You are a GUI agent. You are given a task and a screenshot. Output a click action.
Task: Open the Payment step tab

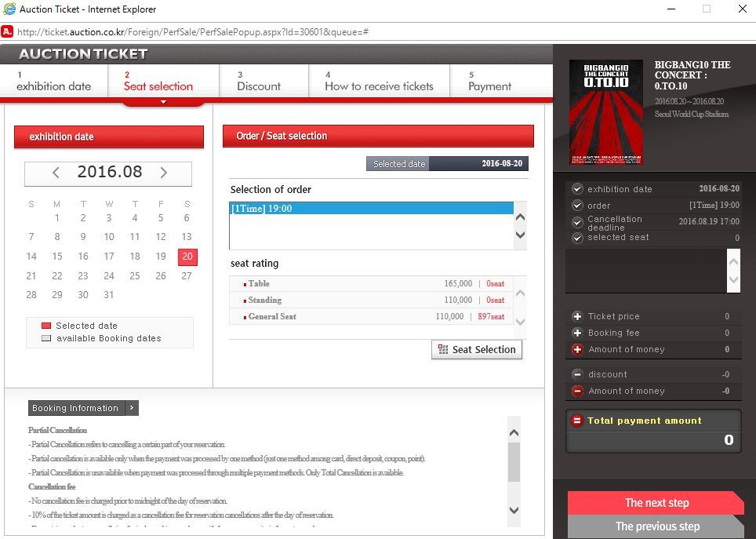(x=501, y=81)
